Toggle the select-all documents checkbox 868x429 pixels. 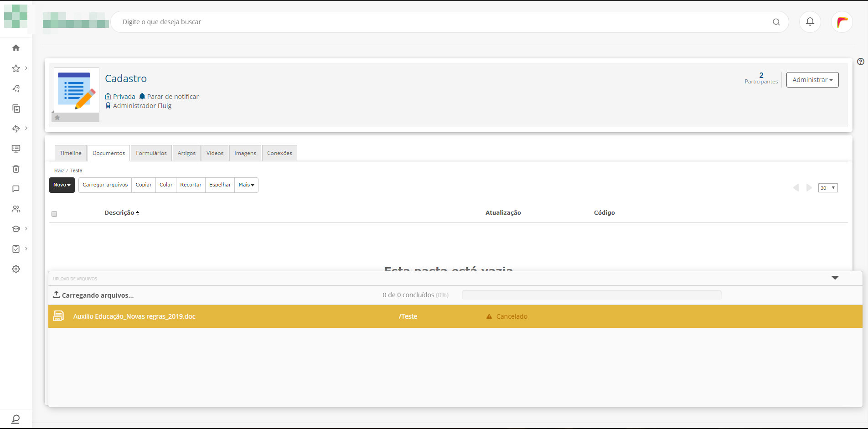tap(54, 214)
